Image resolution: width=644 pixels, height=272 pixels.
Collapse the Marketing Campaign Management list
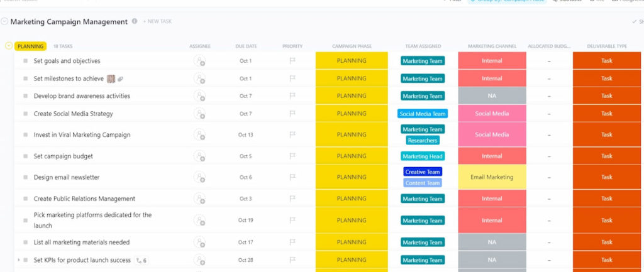click(x=5, y=21)
